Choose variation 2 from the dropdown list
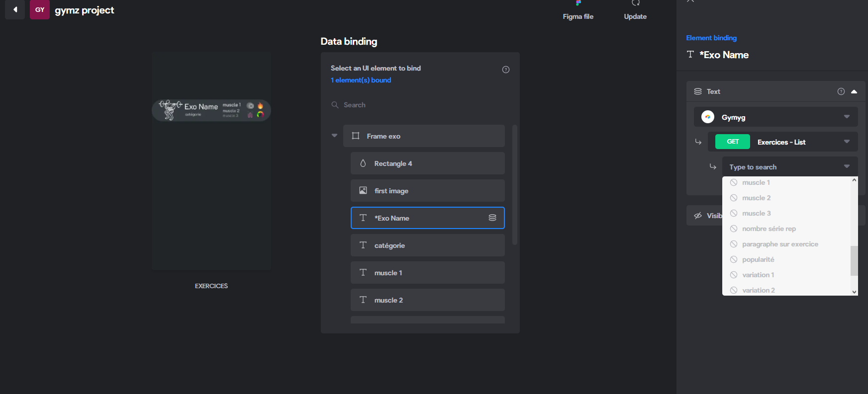Image resolution: width=868 pixels, height=394 pixels. tap(786, 290)
